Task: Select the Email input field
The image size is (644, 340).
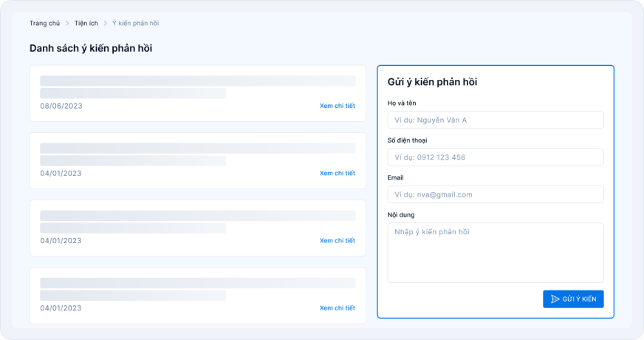Action: tap(496, 194)
